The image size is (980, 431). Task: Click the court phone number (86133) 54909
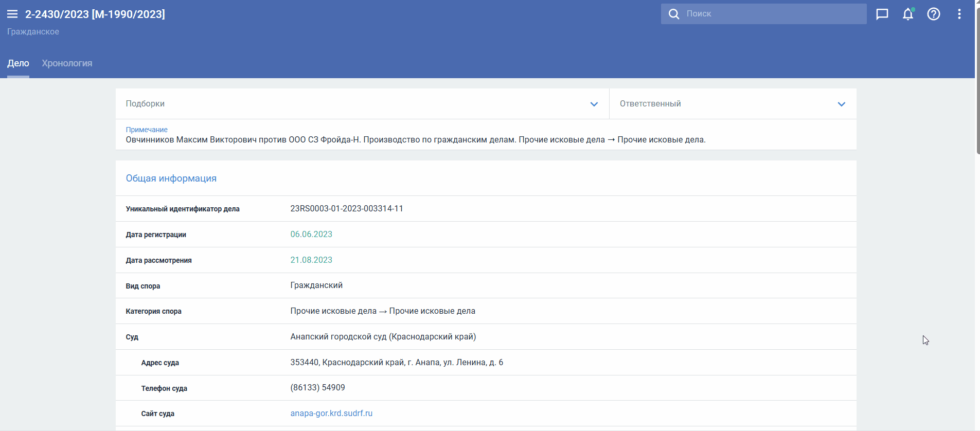pyautogui.click(x=317, y=387)
